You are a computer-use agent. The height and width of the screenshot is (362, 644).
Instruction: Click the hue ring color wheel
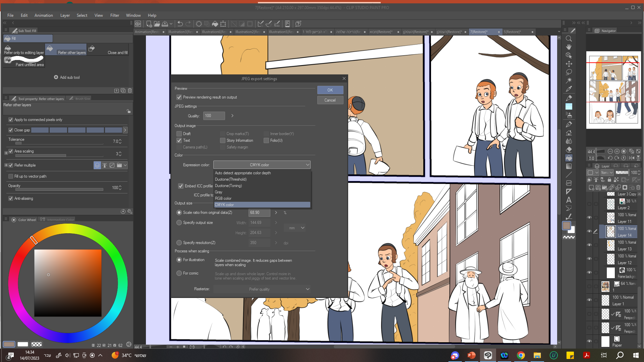point(68,228)
